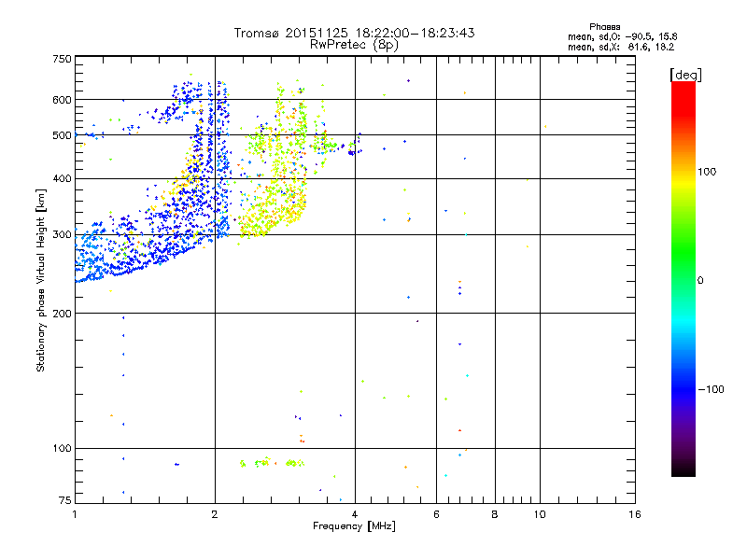Click the green echo cluster below 100 km

[273, 462]
